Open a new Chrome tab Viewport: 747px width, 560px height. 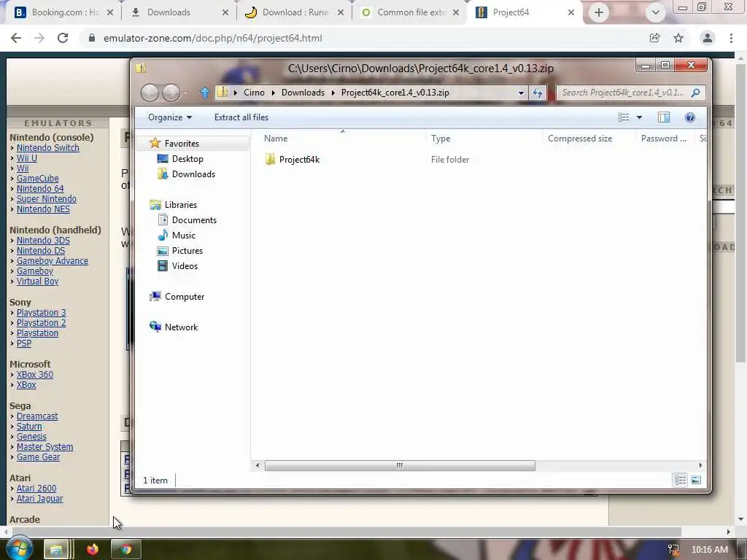point(599,12)
